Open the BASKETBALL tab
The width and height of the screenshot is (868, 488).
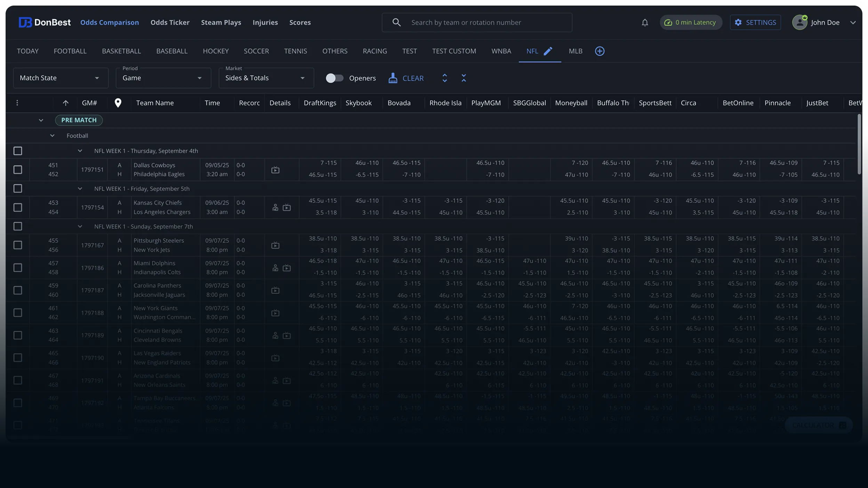tap(121, 51)
